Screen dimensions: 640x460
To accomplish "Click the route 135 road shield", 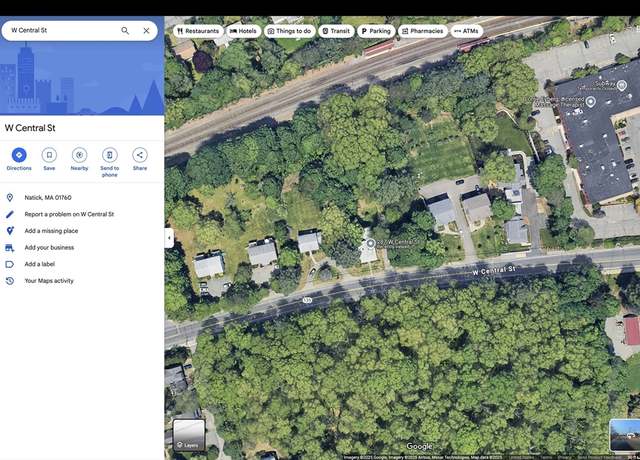I will click(307, 300).
